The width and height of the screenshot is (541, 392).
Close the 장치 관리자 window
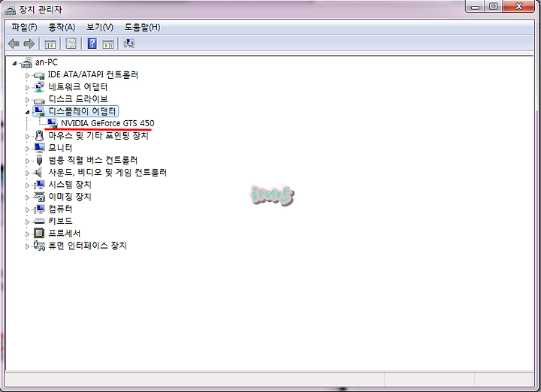(x=518, y=6)
